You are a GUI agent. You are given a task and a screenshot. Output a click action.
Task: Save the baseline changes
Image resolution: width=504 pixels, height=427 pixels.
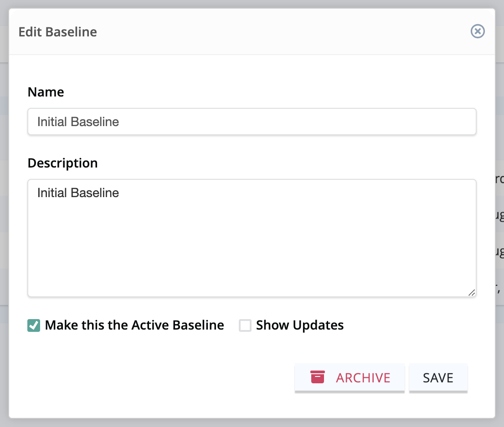coord(438,377)
